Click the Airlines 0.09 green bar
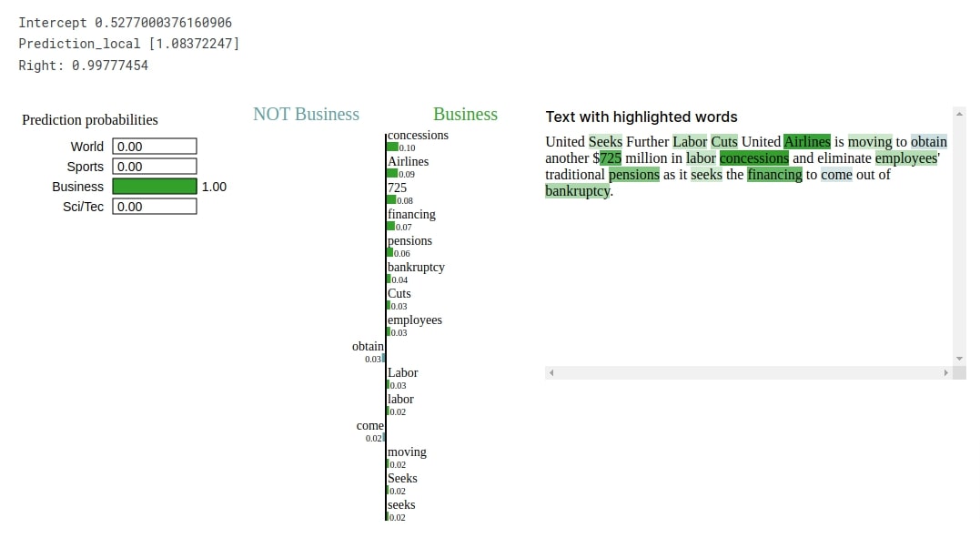Screen dimensions: 980x538 pyautogui.click(x=392, y=173)
